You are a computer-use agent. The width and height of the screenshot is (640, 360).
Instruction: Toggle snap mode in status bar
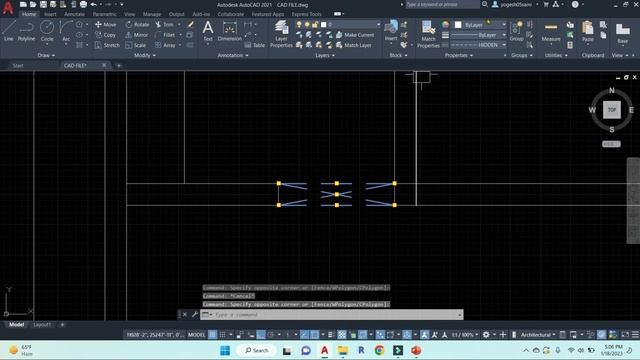tap(222, 335)
